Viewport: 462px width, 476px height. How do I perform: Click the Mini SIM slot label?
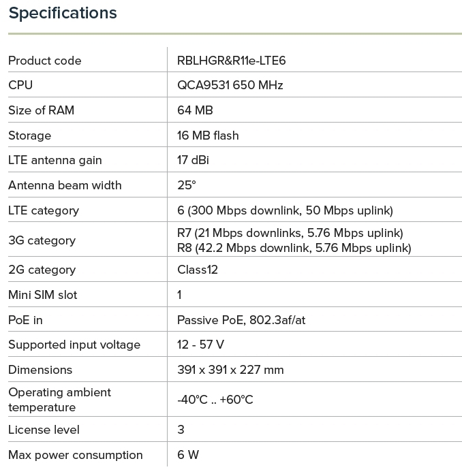click(x=43, y=295)
